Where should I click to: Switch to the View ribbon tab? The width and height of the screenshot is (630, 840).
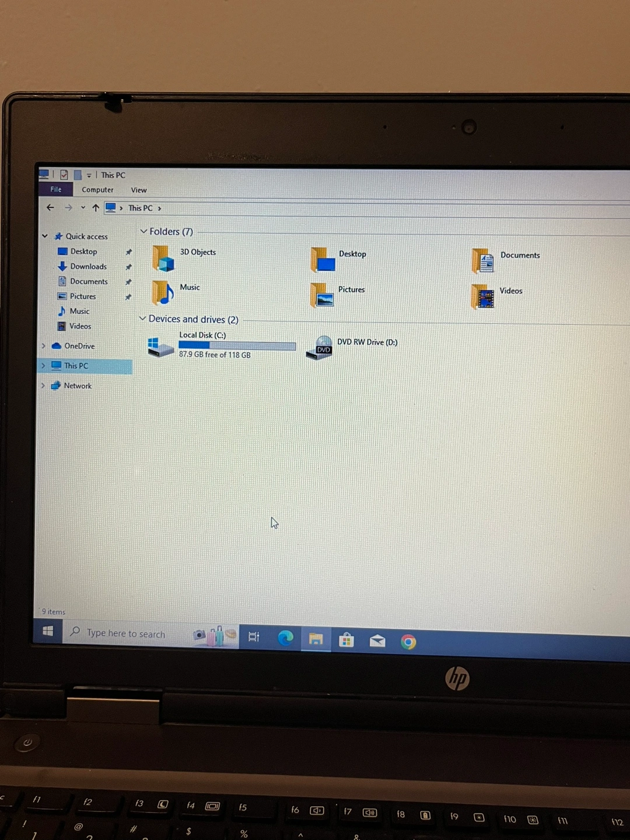tap(139, 190)
